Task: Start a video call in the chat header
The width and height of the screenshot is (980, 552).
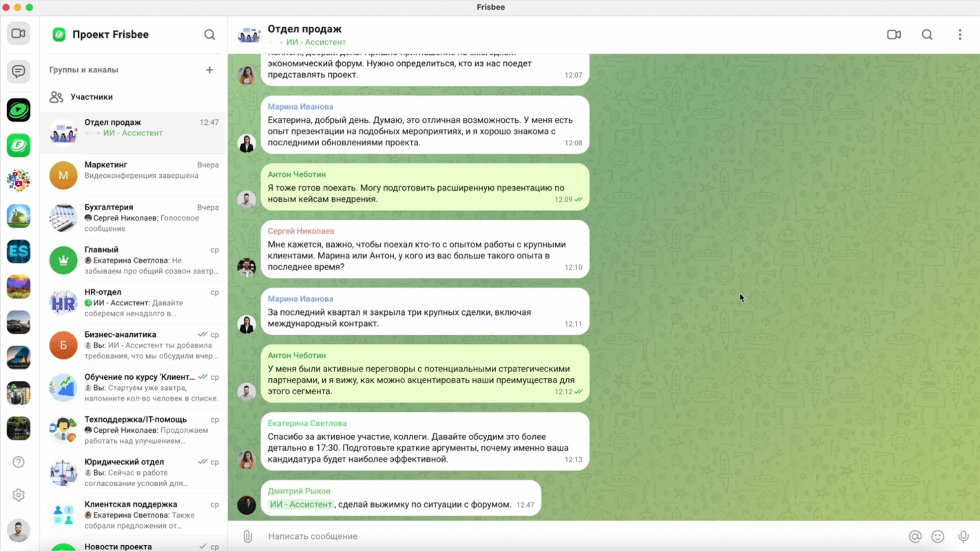Action: pos(894,34)
